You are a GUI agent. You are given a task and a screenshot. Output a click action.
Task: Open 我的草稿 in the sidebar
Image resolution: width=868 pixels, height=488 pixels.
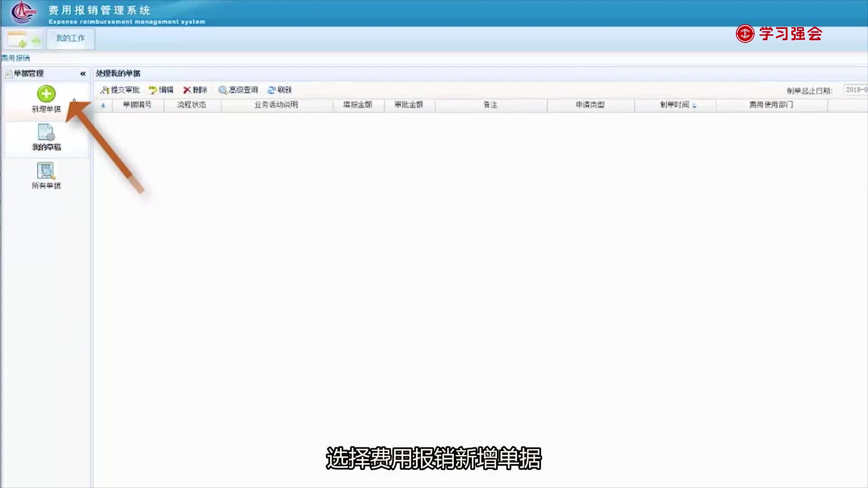[45, 135]
